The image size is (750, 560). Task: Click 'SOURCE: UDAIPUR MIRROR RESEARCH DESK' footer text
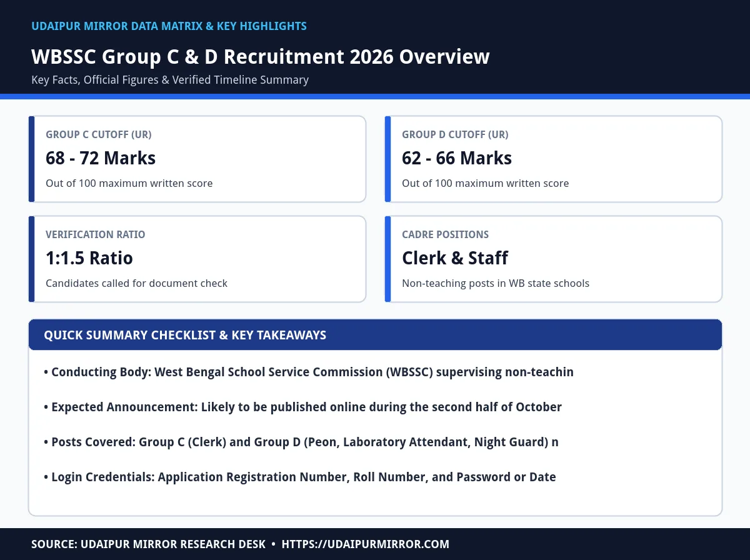[149, 544]
